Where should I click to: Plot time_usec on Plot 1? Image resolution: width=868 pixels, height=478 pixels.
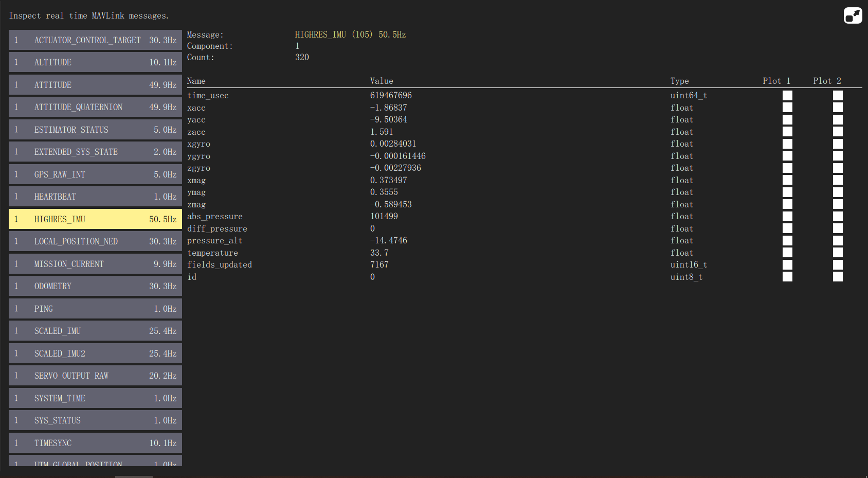(x=787, y=95)
